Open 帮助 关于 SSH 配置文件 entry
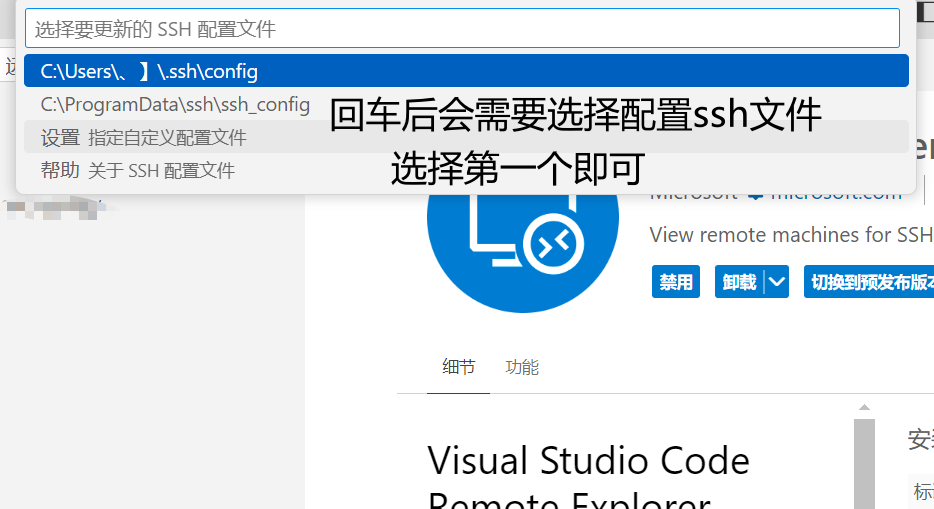This screenshot has width=934, height=509. [x=466, y=170]
